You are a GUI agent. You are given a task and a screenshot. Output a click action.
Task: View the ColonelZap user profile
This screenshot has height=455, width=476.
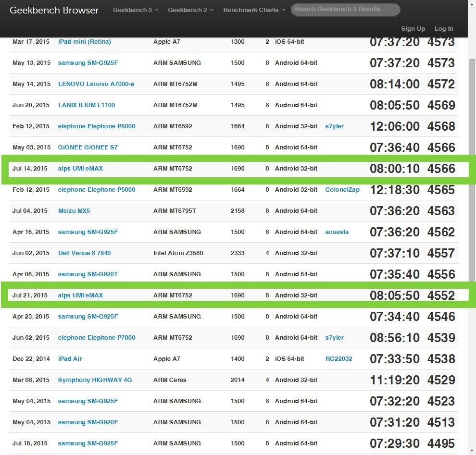tap(342, 190)
